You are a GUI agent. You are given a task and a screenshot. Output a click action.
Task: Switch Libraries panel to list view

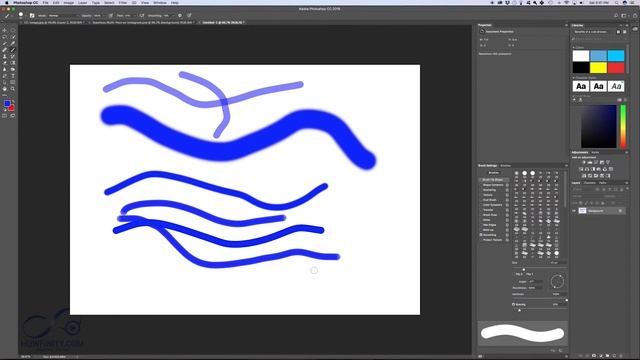pos(624,32)
